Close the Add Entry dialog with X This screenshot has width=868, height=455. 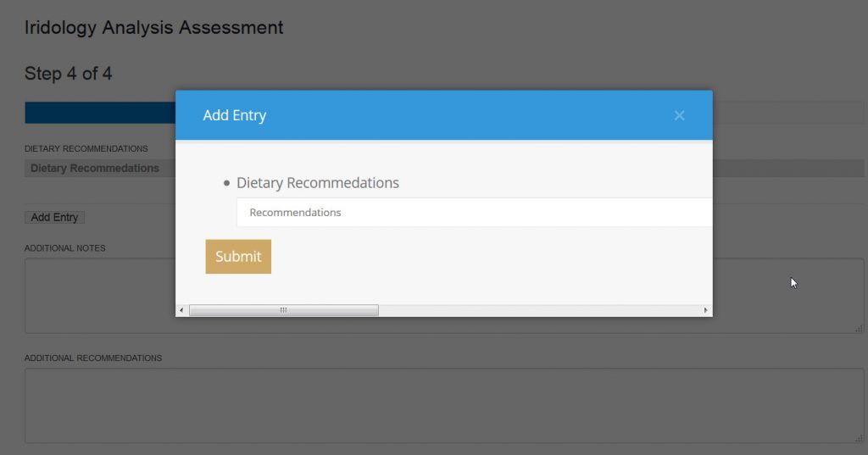tap(679, 116)
